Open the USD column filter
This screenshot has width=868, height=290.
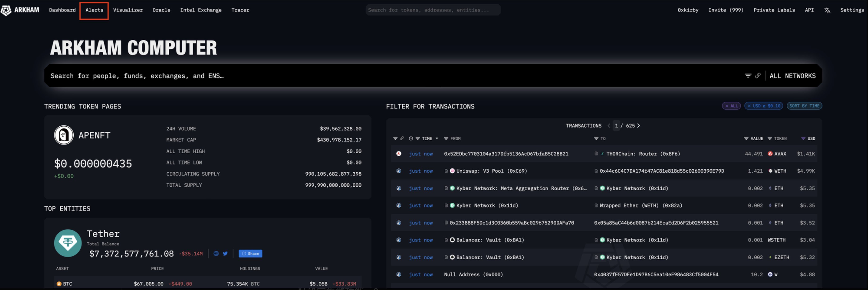803,139
